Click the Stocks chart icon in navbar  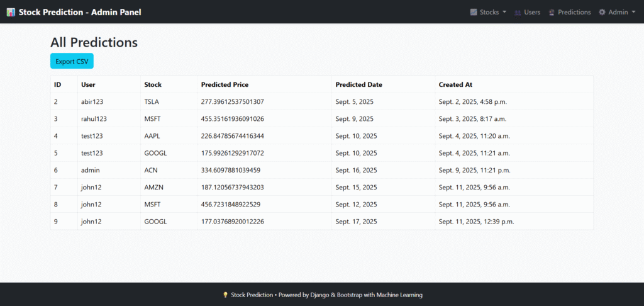pos(474,13)
